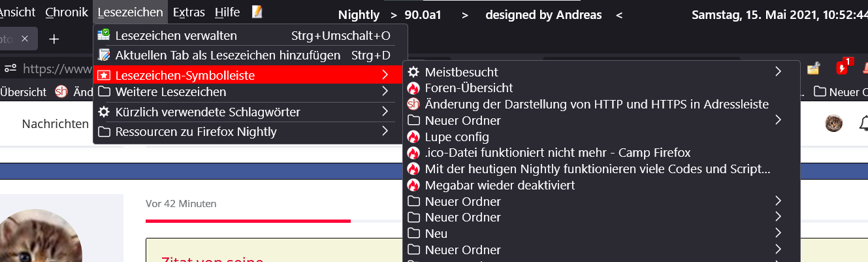Click the notification bell icon
The width and height of the screenshot is (868, 262).
(x=863, y=123)
